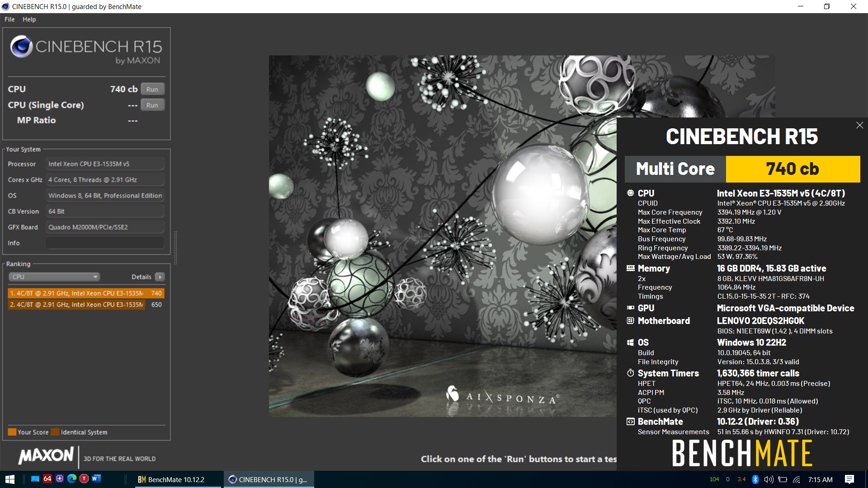This screenshot has width=868, height=488.
Task: Click the green 104 tray sensor reading
Action: (714, 479)
